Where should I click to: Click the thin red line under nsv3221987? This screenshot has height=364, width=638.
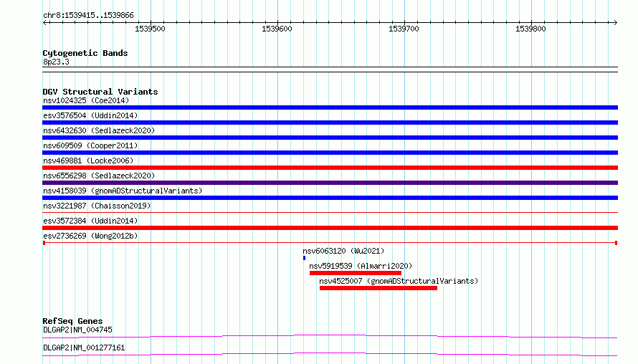pos(330,212)
